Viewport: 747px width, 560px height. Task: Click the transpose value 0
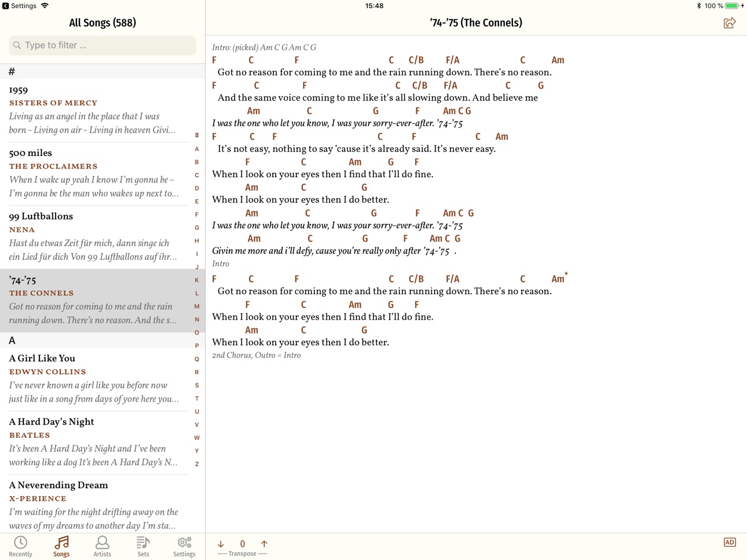(243, 544)
